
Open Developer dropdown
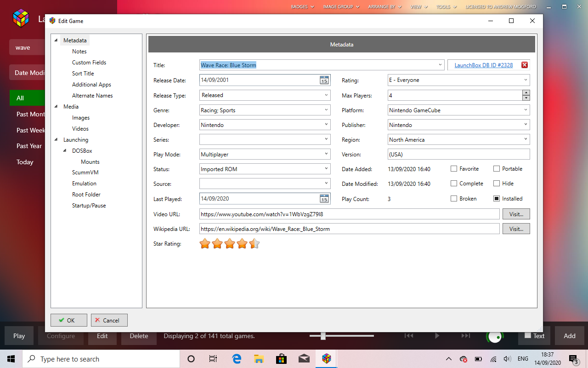coord(327,125)
